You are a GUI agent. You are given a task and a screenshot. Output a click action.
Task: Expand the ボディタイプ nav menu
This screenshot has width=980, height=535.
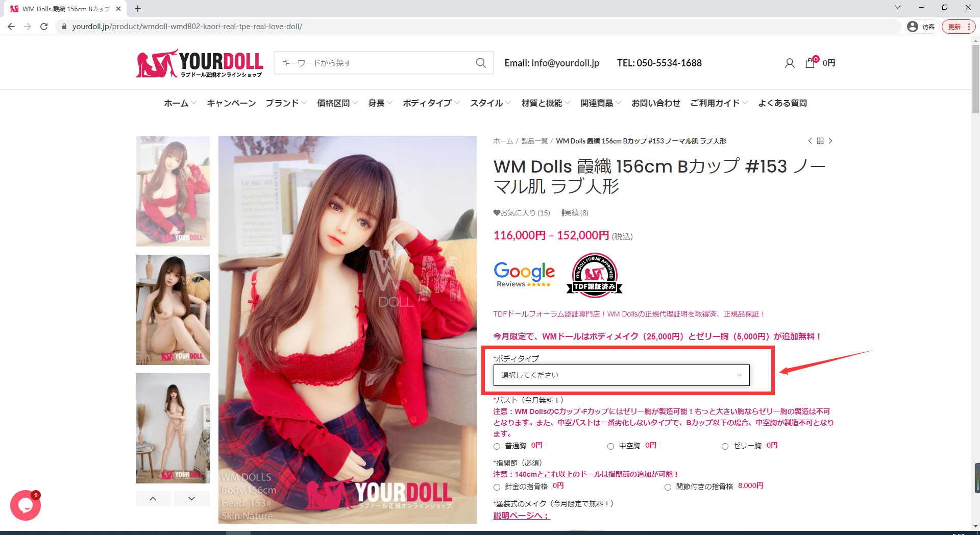click(431, 103)
